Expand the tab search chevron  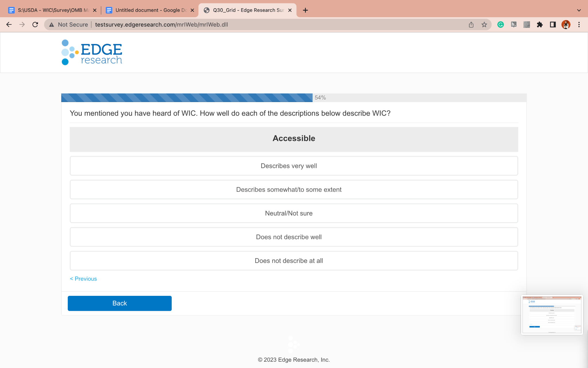tap(579, 10)
